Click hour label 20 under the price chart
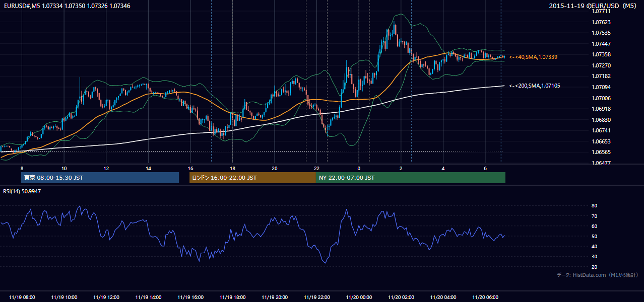 [275, 168]
